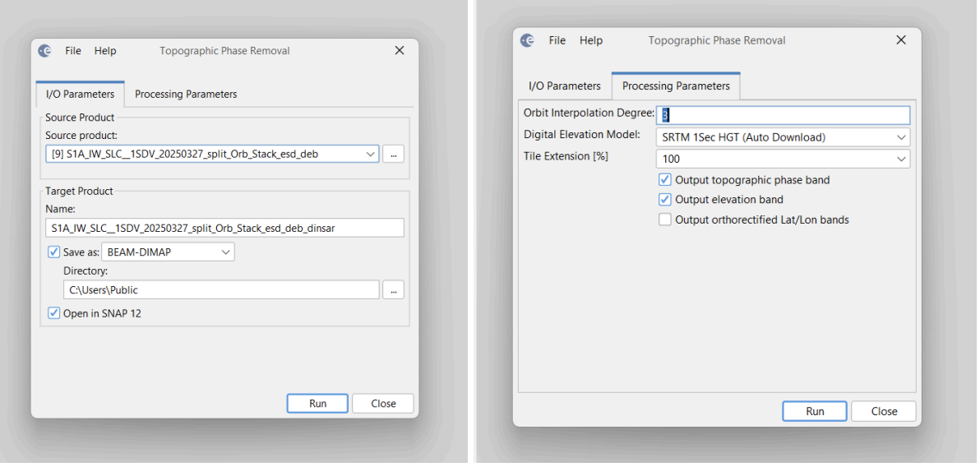Uncheck Output elevation band option
The height and width of the screenshot is (467, 980).
[665, 200]
